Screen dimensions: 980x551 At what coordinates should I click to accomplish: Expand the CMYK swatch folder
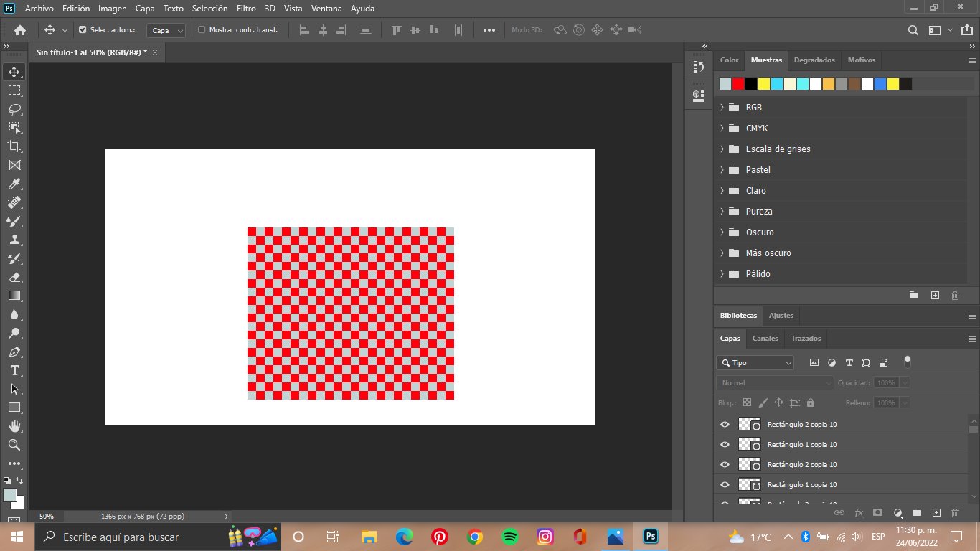(x=722, y=128)
